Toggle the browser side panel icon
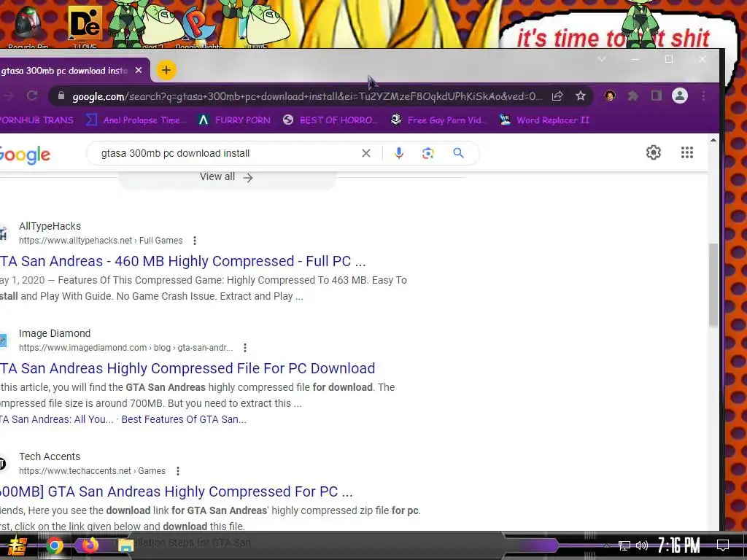 657,96
